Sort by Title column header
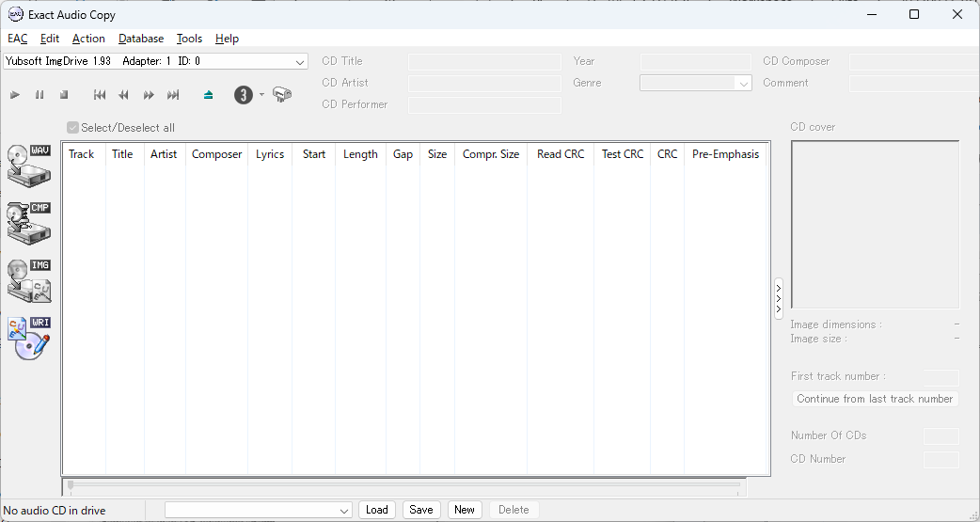This screenshot has height=522, width=980. [x=125, y=154]
